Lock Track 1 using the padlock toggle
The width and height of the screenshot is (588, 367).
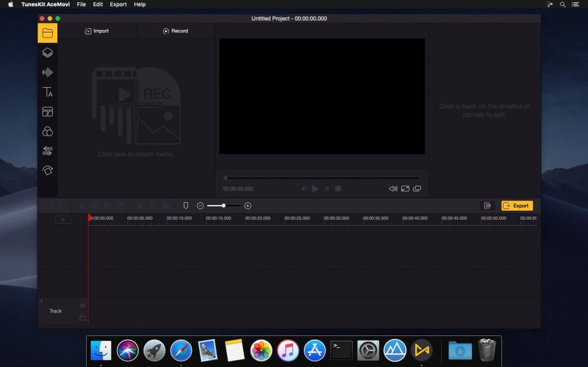[82, 316]
